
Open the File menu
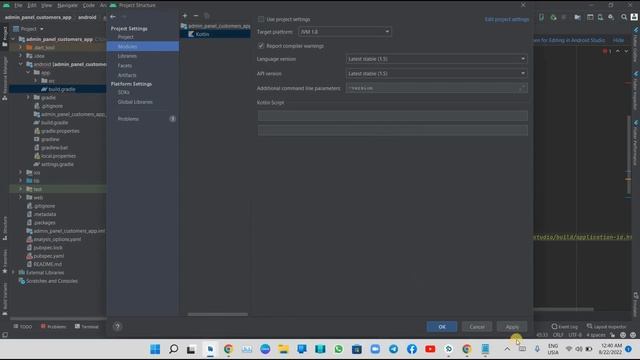18,5
